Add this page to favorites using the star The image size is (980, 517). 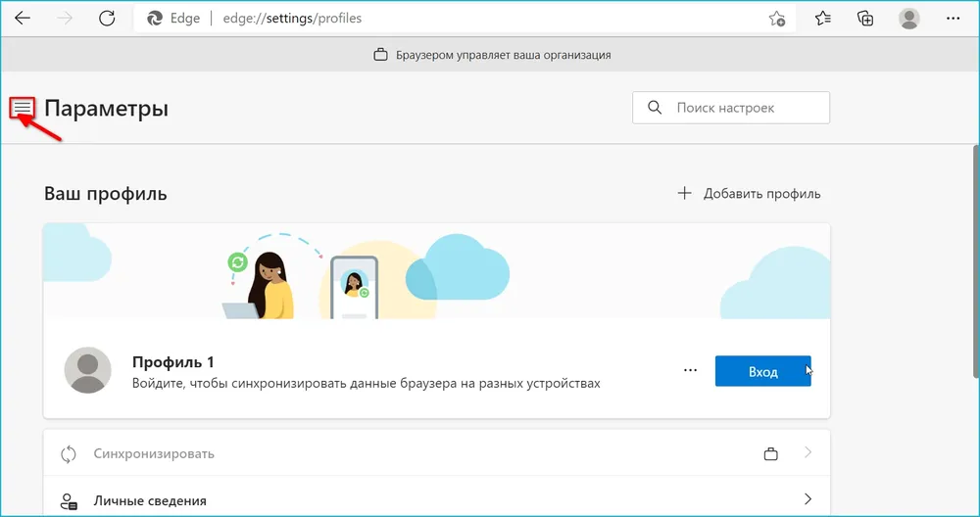[776, 19]
